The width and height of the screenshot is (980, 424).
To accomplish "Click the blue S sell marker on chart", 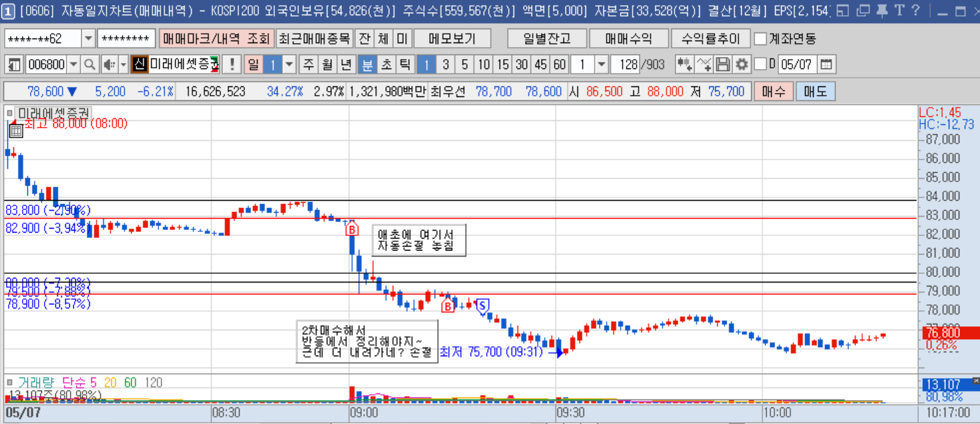I will 483,305.
